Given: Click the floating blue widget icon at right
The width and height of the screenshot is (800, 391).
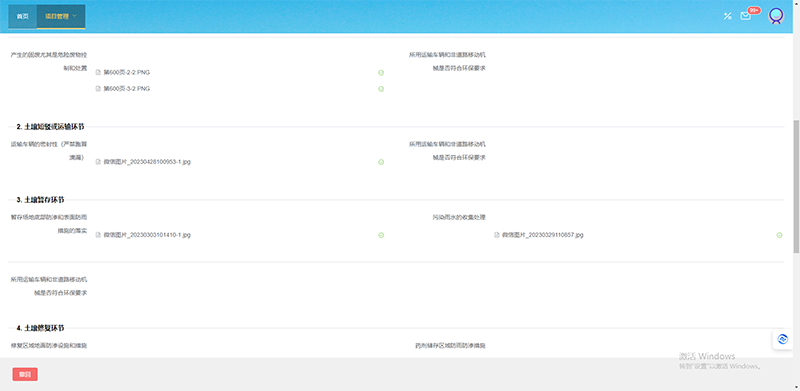Looking at the screenshot, I should tap(783, 339).
